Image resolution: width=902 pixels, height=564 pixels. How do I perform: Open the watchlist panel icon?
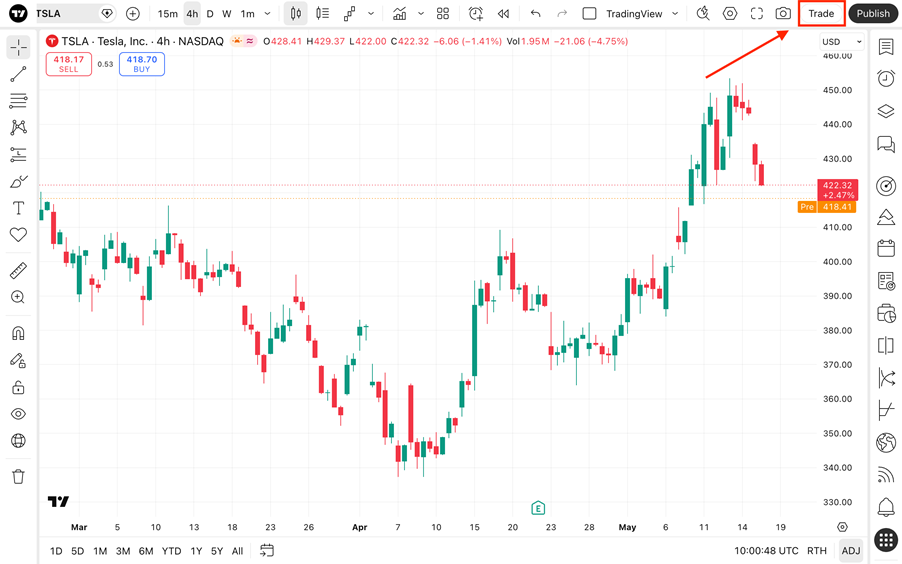886,47
